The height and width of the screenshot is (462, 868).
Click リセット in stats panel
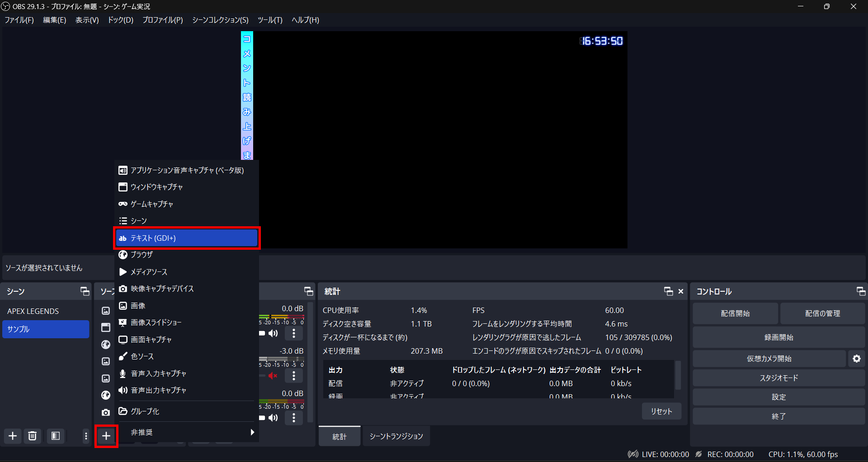661,411
